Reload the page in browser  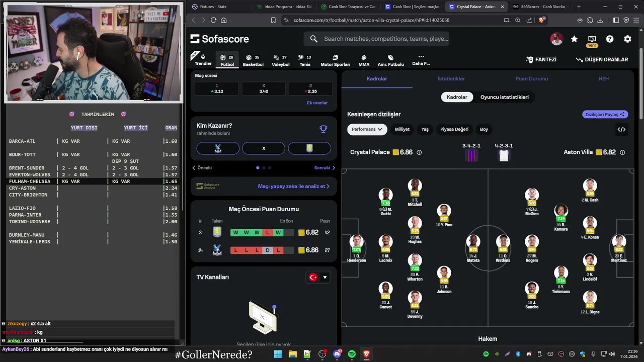tap(213, 20)
